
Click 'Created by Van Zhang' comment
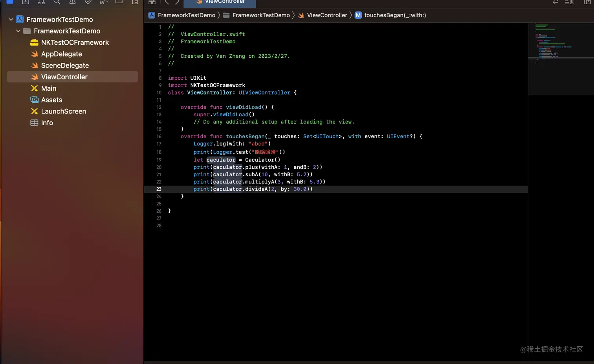pos(235,56)
